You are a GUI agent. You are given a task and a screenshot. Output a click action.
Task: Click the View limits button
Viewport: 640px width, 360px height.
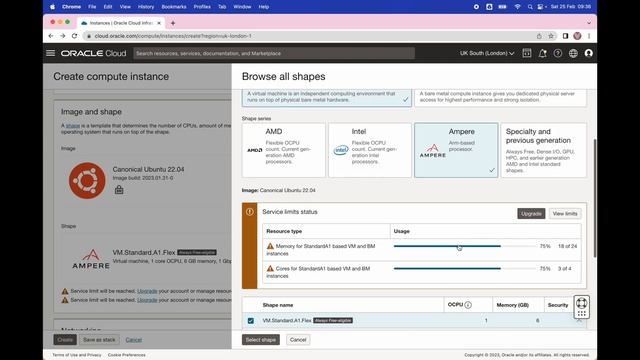pyautogui.click(x=565, y=213)
